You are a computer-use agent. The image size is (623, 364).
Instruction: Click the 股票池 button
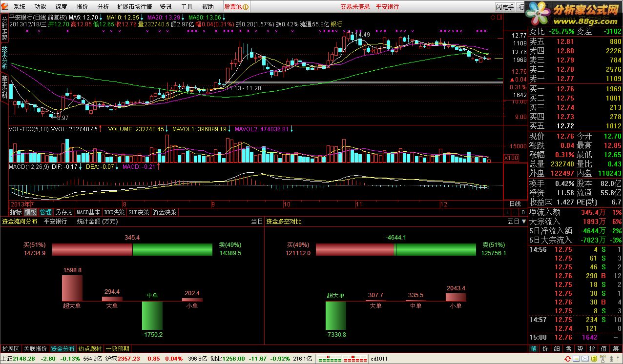(x=236, y=7)
